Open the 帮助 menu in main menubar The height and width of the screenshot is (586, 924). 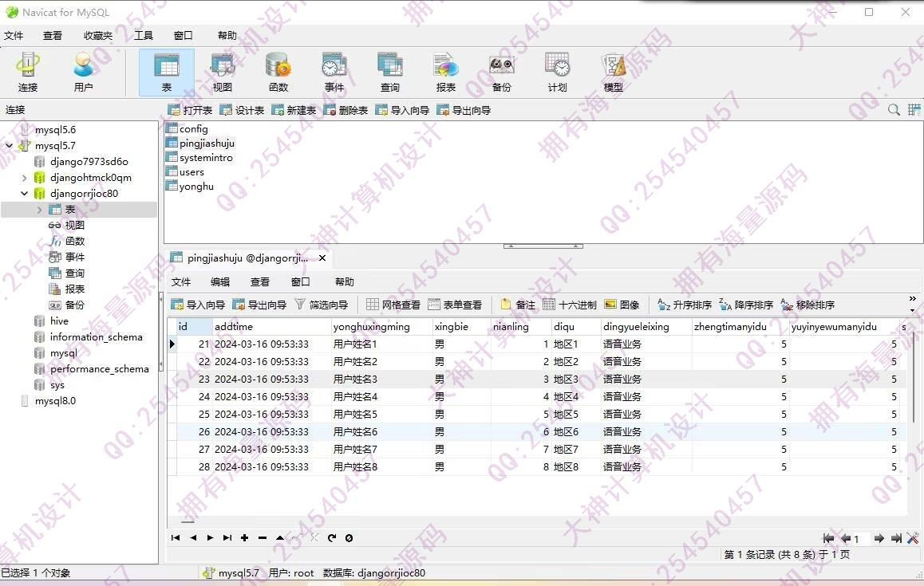[x=227, y=35]
